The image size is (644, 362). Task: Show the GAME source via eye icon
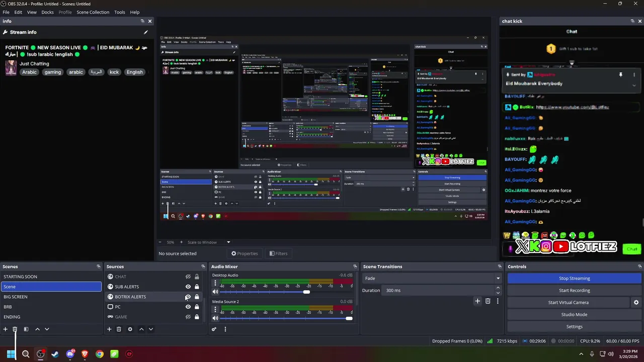tap(188, 317)
